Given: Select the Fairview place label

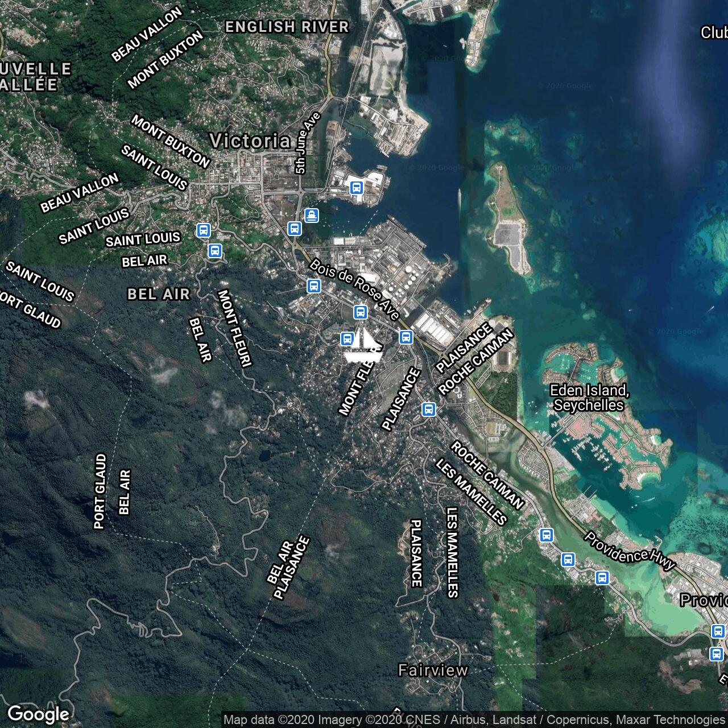Looking at the screenshot, I should (x=433, y=671).
